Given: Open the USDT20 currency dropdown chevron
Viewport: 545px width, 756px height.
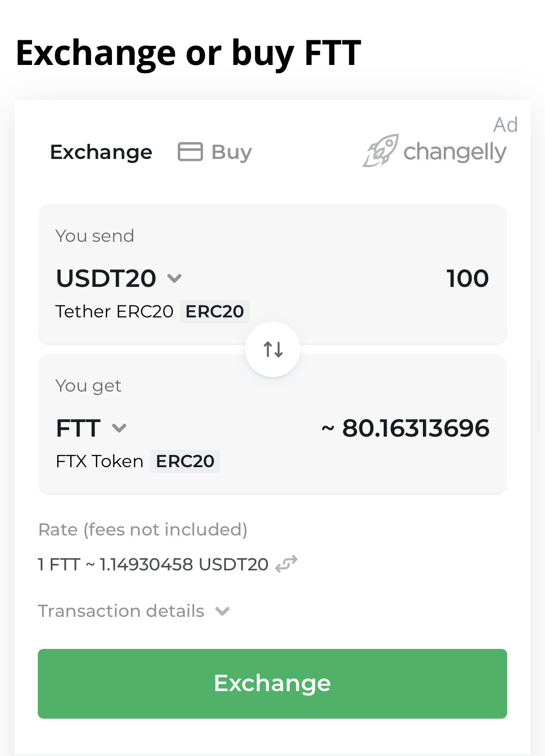Looking at the screenshot, I should coord(174,278).
